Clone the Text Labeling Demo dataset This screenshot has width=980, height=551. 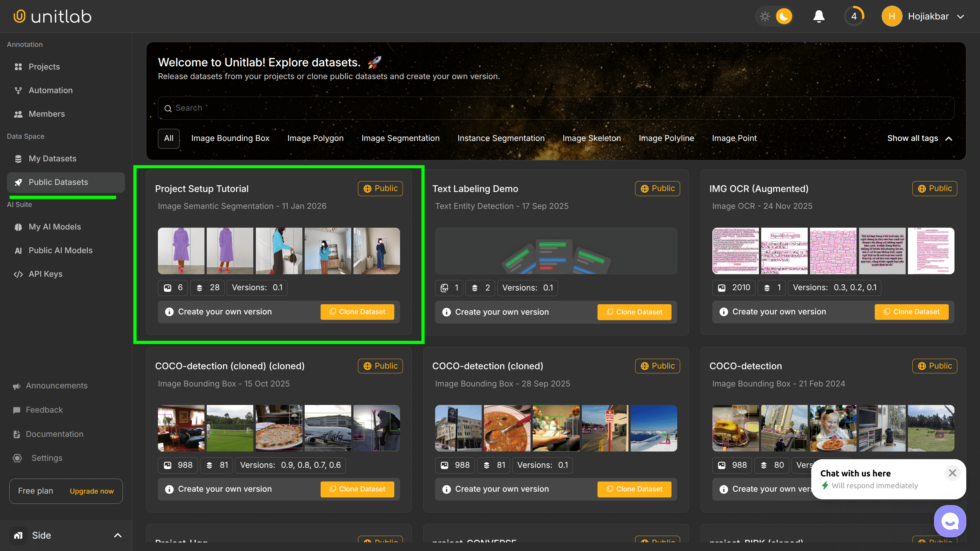[x=634, y=312]
